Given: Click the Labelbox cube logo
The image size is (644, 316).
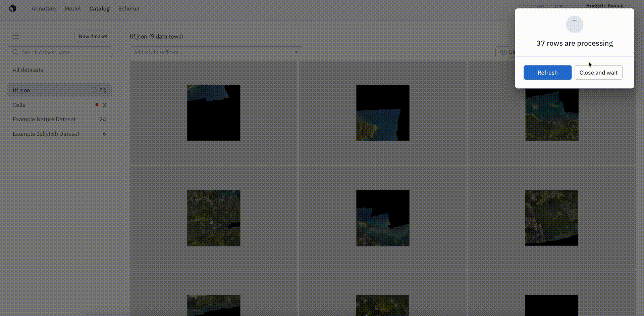Looking at the screenshot, I should 13,8.
